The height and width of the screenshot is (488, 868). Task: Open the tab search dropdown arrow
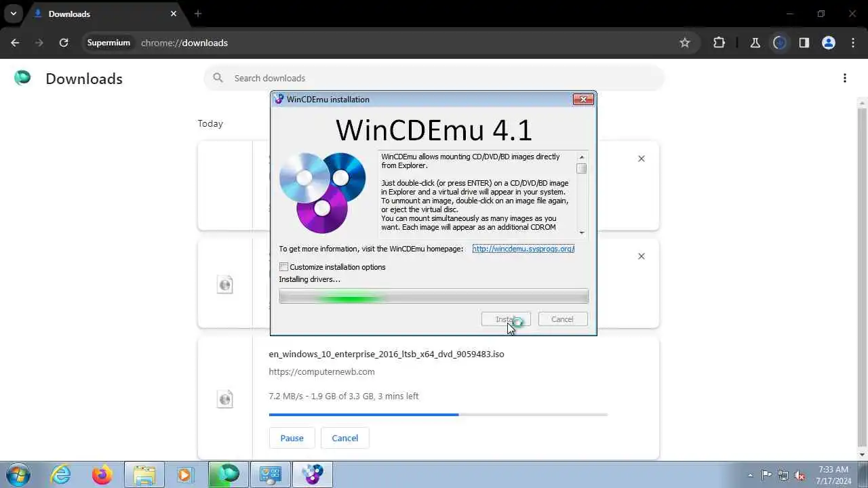[x=13, y=14]
